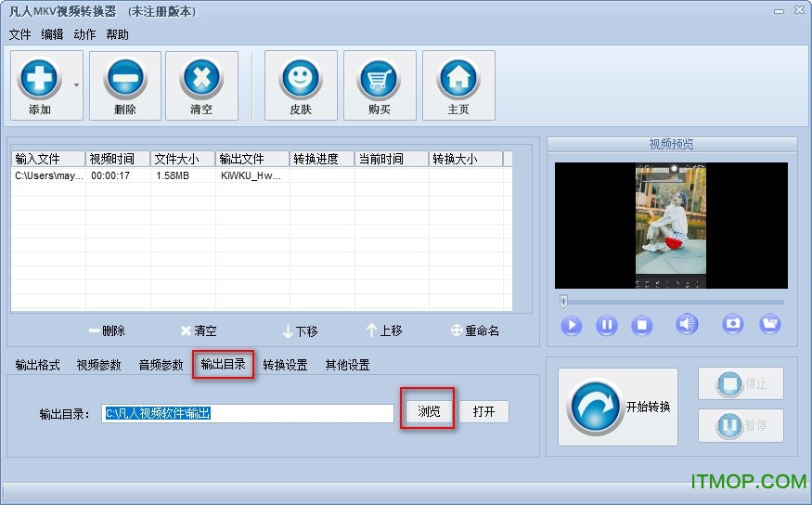Viewport: 812px width, 505px height.
Task: Pause the video preview
Action: coord(606,325)
